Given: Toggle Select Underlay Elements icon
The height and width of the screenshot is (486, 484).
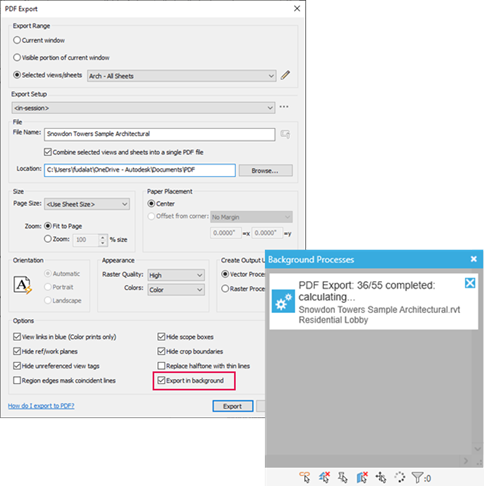Looking at the screenshot, I should click(324, 477).
